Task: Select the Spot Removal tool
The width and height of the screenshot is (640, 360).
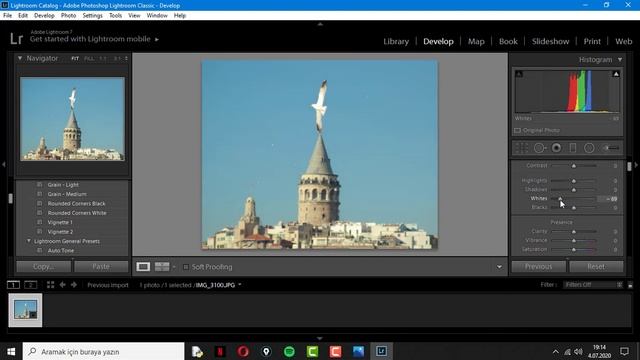Action: click(540, 148)
